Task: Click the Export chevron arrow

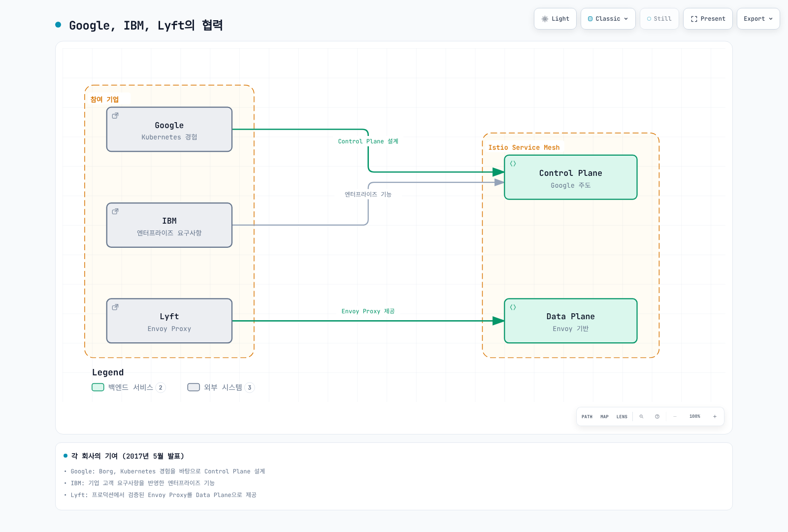Action: tap(771, 19)
